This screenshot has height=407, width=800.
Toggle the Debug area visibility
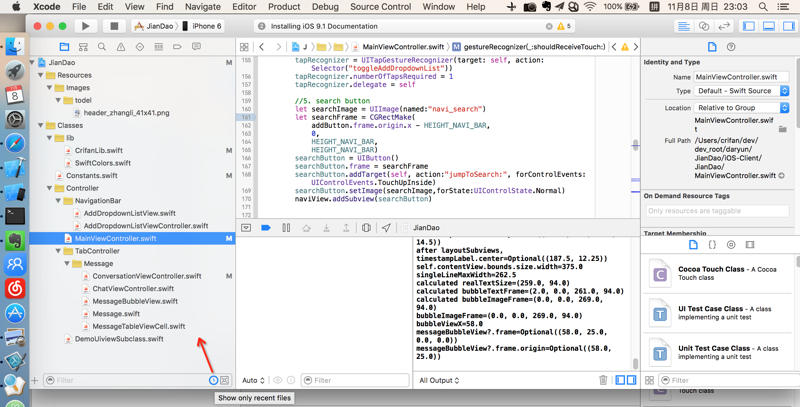[x=769, y=26]
